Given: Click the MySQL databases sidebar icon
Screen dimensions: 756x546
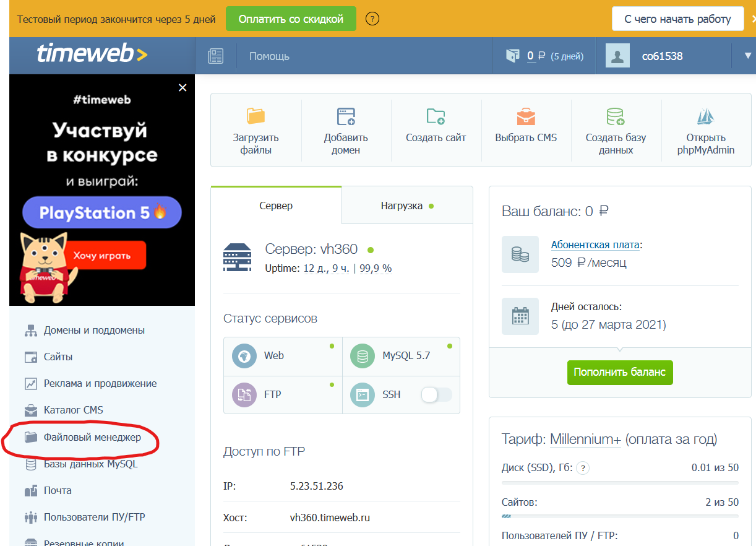Looking at the screenshot, I should pos(31,464).
